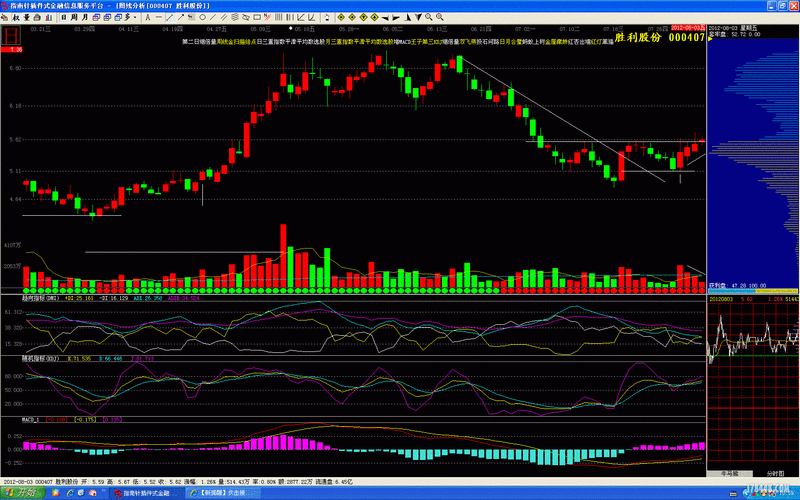800x500 pixels.
Task: Switch to daily chart with 日 button
Action: tap(64, 17)
